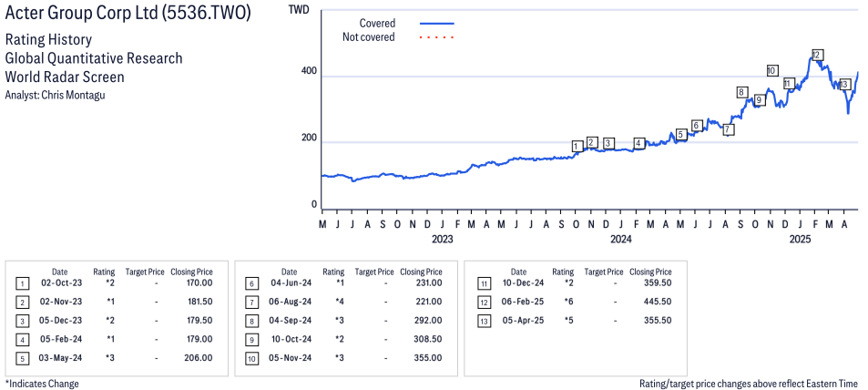Click the Analyst: Chris Montagu line
This screenshot has height=390, width=868.
(55, 95)
